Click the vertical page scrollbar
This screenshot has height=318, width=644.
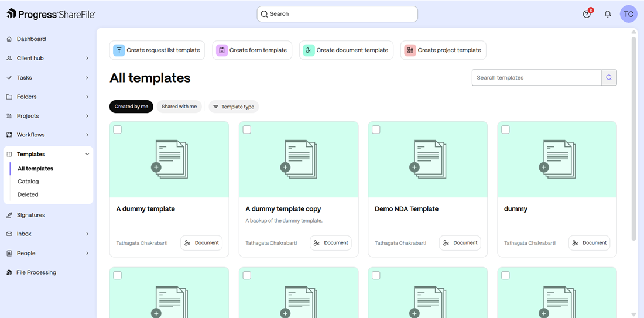[633, 138]
